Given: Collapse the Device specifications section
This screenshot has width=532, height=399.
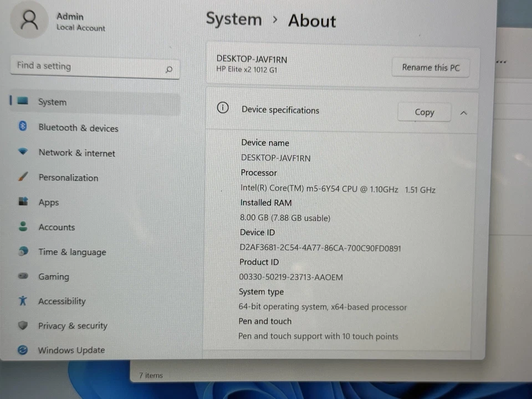Looking at the screenshot, I should tap(464, 113).
